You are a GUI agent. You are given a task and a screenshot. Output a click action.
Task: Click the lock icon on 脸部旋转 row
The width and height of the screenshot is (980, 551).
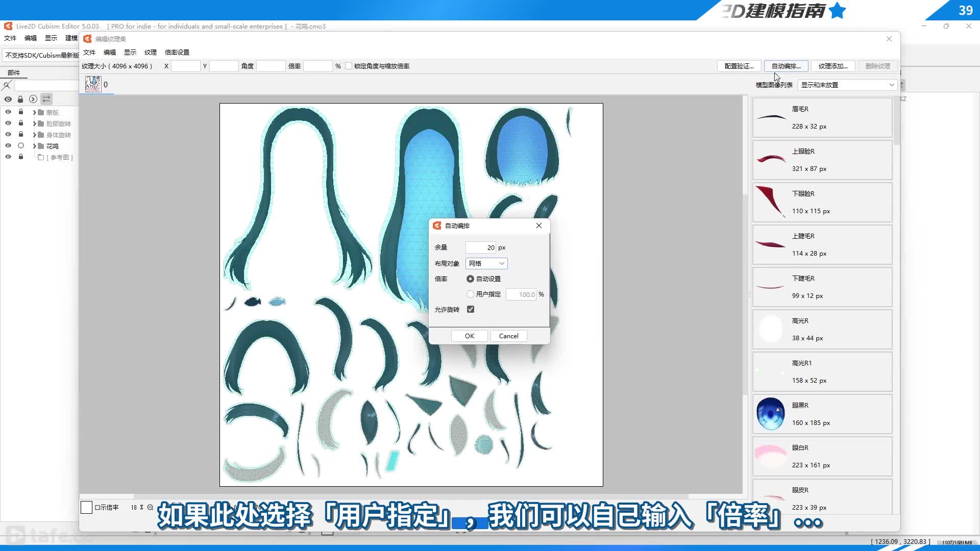point(21,123)
